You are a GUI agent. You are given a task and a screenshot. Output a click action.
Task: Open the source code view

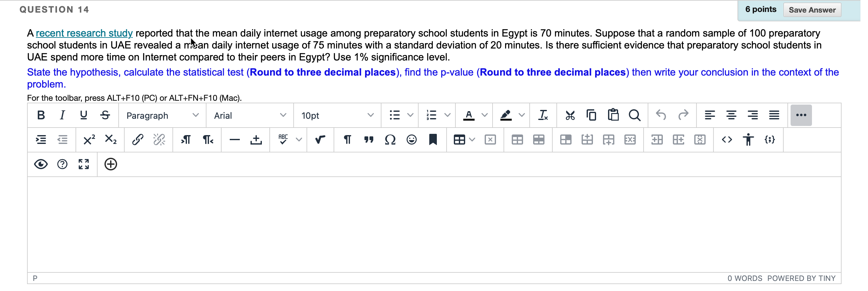tap(727, 140)
